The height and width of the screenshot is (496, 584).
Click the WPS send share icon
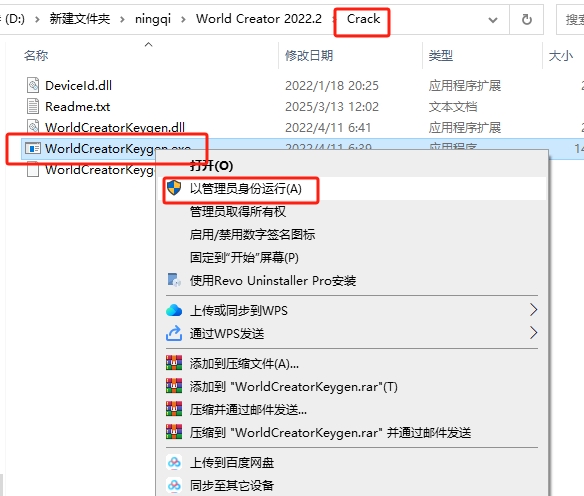[x=174, y=333]
